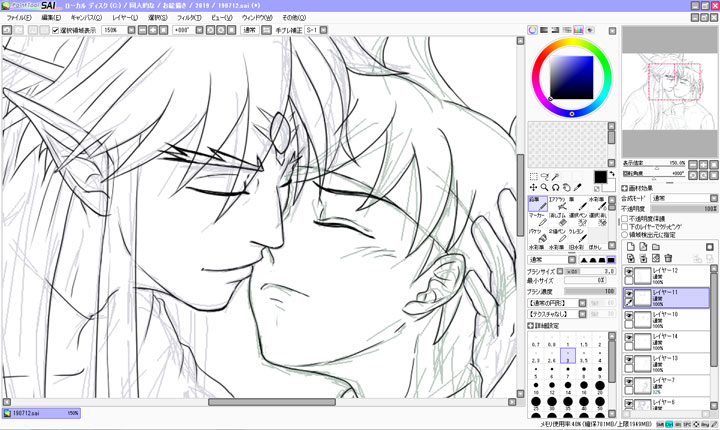Open the rotation angle dropdown showing +000°
This screenshot has height=430, width=720.
click(x=199, y=30)
